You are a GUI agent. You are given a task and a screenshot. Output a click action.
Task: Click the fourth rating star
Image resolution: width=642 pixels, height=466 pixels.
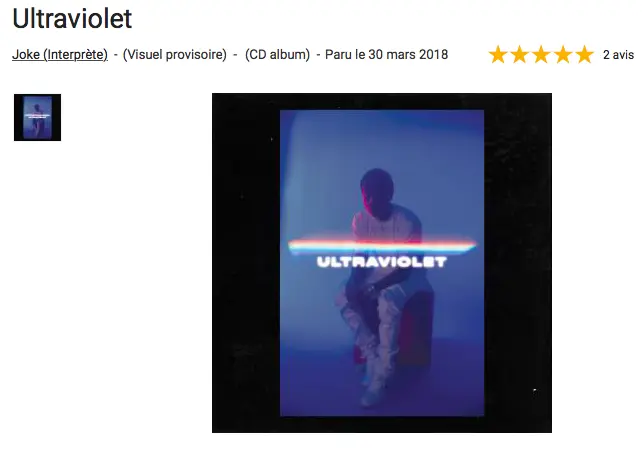click(x=563, y=54)
